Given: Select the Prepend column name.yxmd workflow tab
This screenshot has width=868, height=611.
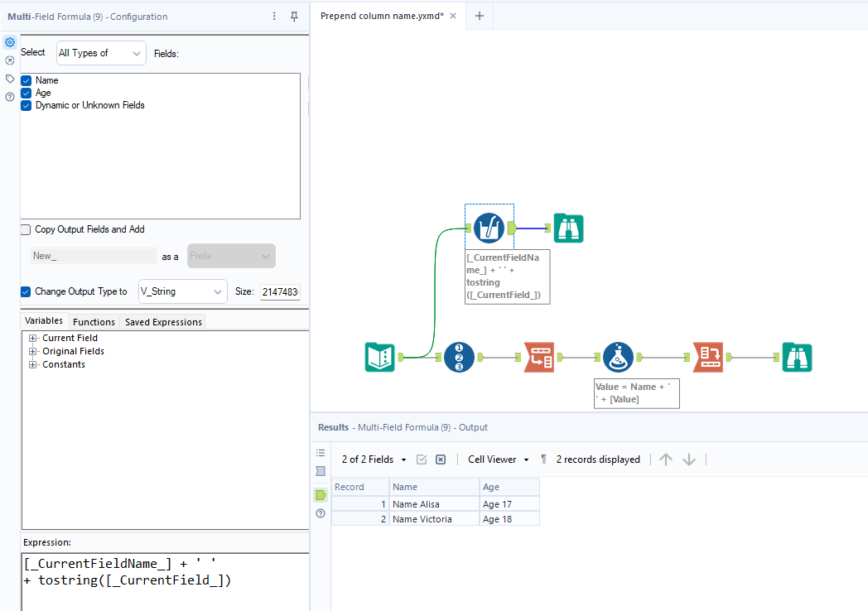Looking at the screenshot, I should [383, 16].
